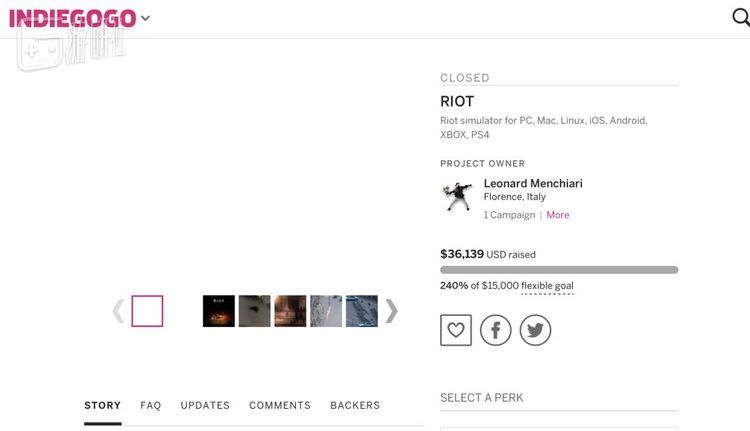Image resolution: width=750 pixels, height=431 pixels.
Task: Save campaign with heart icon
Action: (456, 330)
